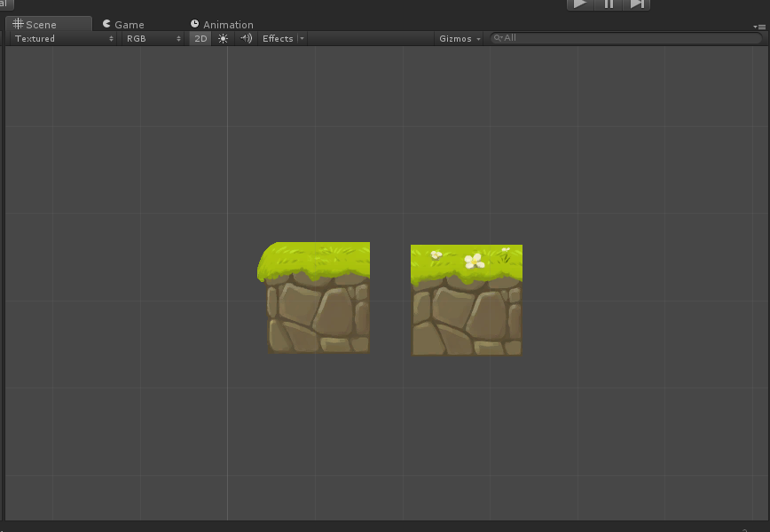The width and height of the screenshot is (770, 532).
Task: Open the Scene view panel options menu
Action: [x=760, y=27]
